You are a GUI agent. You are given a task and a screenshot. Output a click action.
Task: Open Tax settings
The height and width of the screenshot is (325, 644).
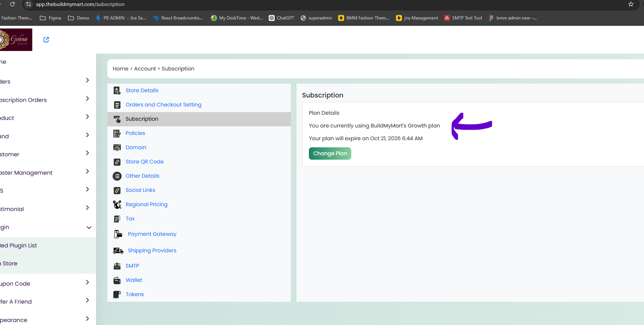(130, 219)
